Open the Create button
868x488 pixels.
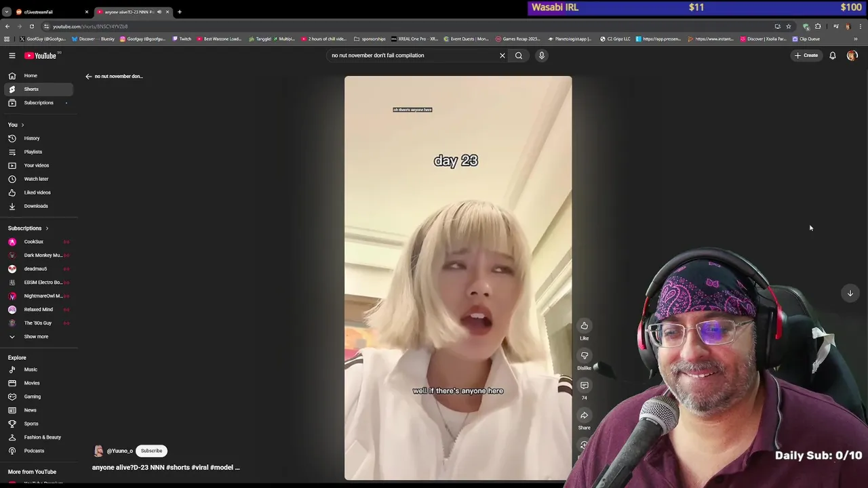tap(807, 56)
